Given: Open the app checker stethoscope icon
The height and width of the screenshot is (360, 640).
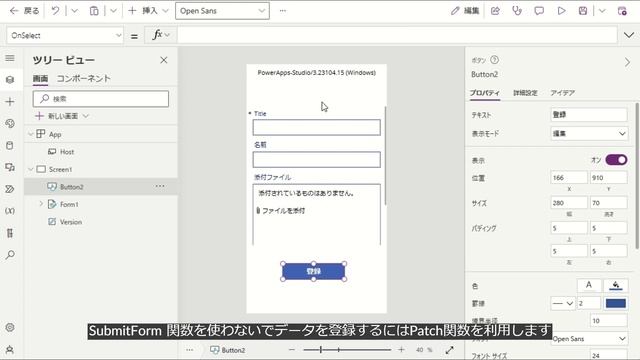Looking at the screenshot, I should (x=517, y=11).
